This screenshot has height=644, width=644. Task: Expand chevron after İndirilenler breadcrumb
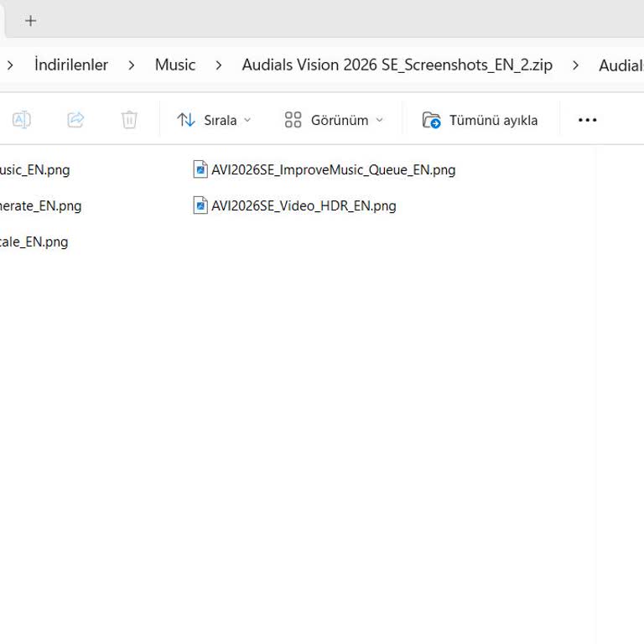[x=131, y=65]
